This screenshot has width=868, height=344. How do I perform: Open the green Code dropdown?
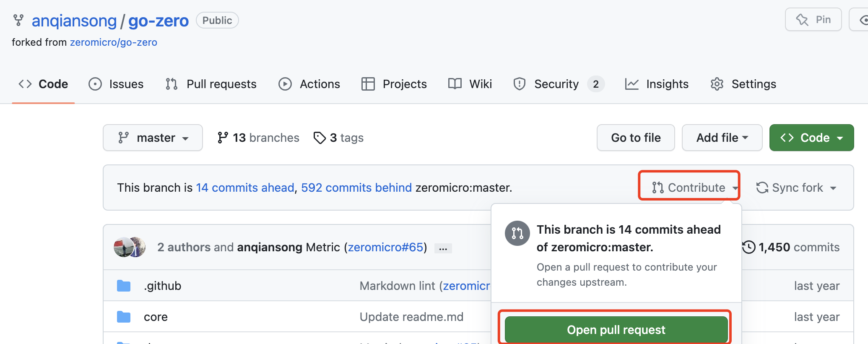pyautogui.click(x=811, y=138)
